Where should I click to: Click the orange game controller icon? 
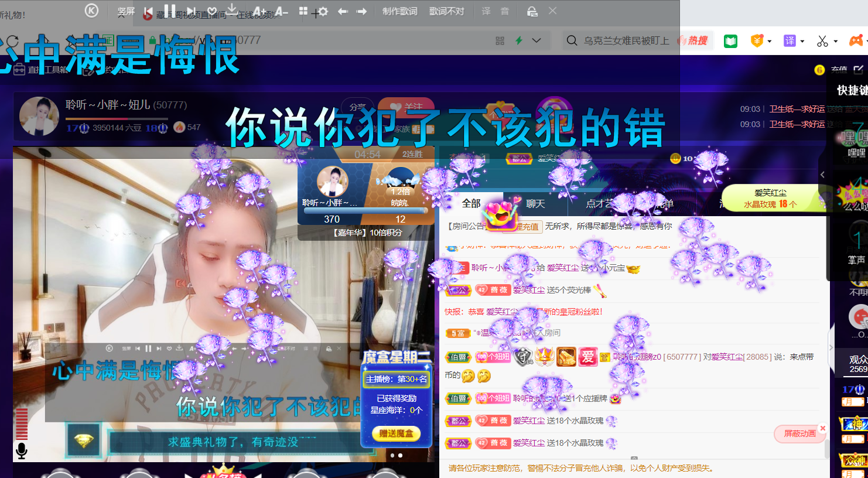(x=856, y=40)
